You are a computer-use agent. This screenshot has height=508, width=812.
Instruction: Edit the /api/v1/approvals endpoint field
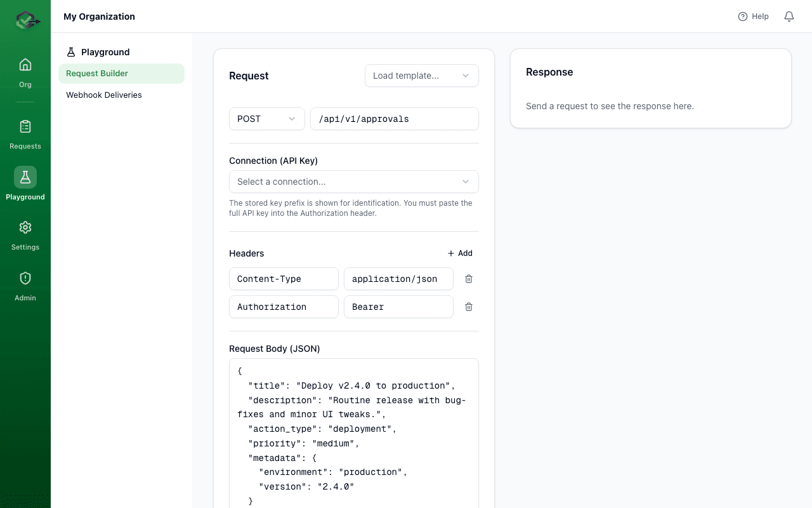pyautogui.click(x=394, y=119)
